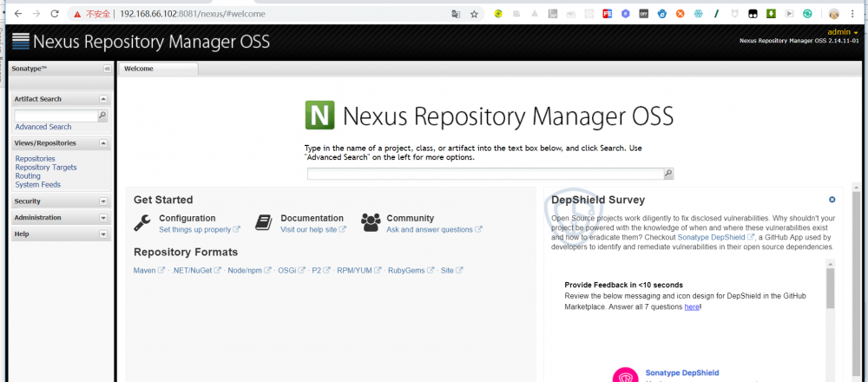Image resolution: width=868 pixels, height=382 pixels.
Task: Click the green N Nexus logo
Action: click(319, 115)
